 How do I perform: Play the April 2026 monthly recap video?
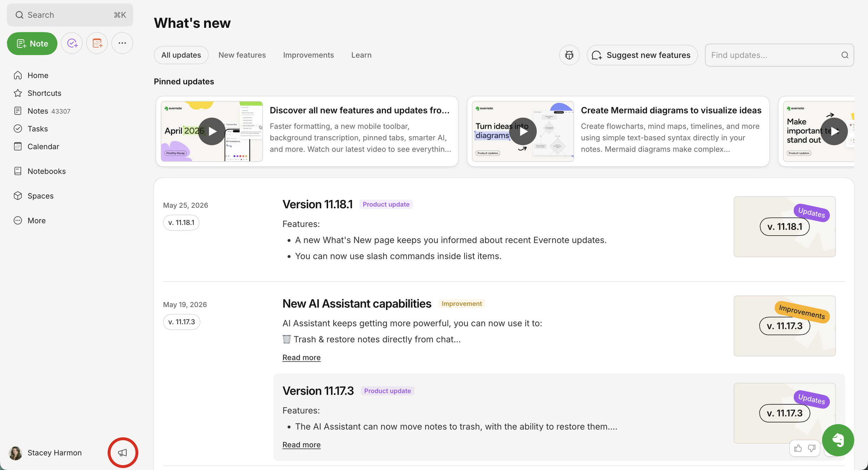point(212,131)
